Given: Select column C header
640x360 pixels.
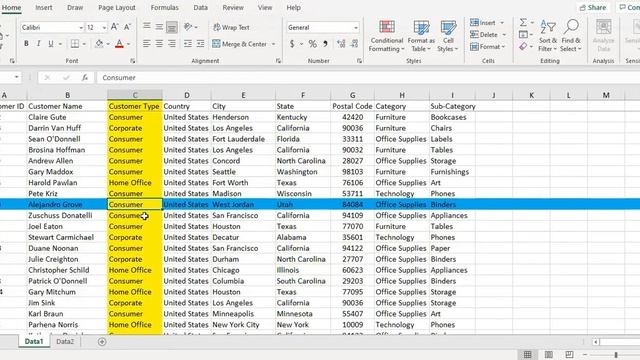Looking at the screenshot, I should click(x=135, y=95).
